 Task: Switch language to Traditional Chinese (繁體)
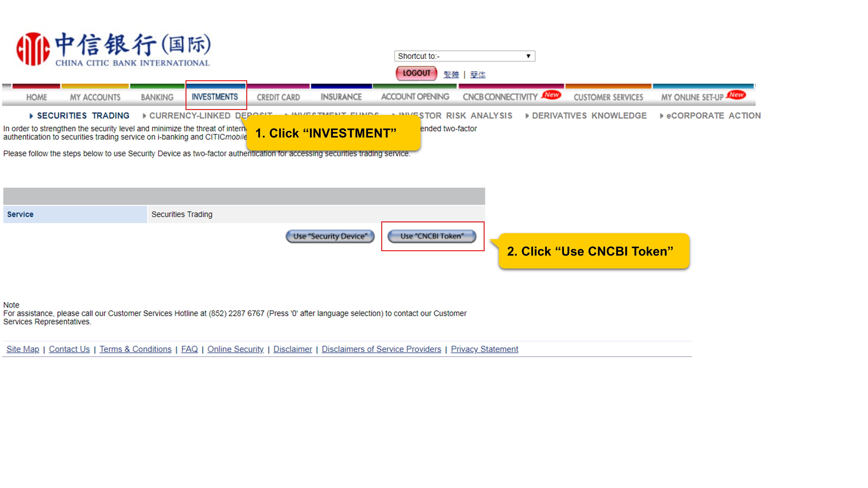coord(451,74)
